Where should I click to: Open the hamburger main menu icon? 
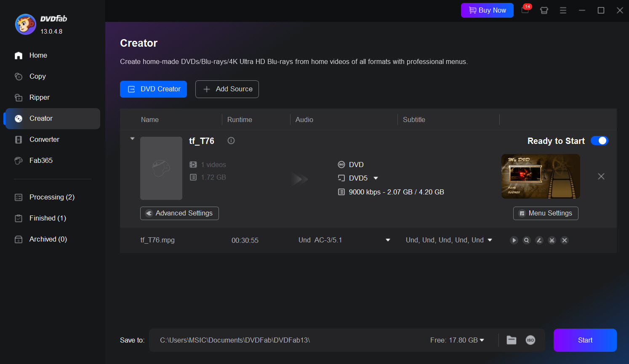click(x=563, y=11)
